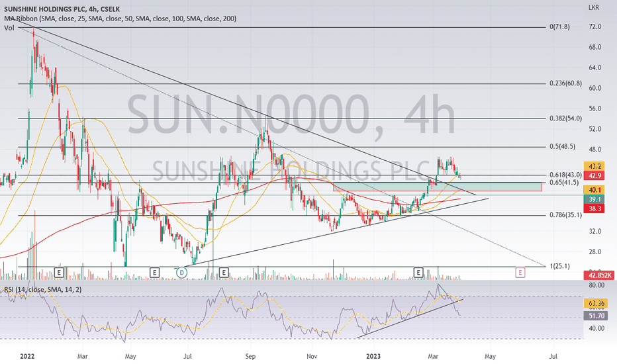The image size is (617, 364).
Task: Select the 0.786(35.1) Fibonacci level label
Action: tap(565, 215)
